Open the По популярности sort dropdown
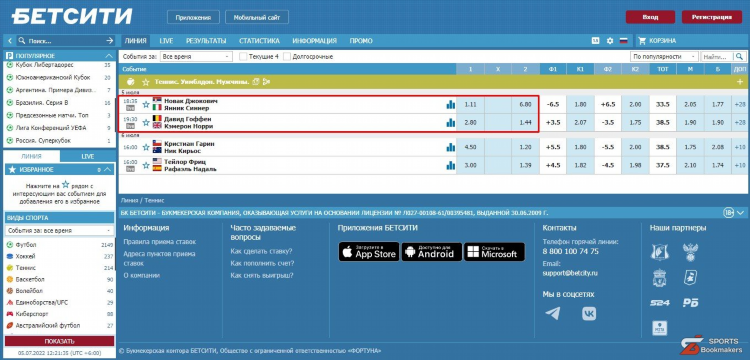The width and height of the screenshot is (750, 360). pyautogui.click(x=664, y=56)
